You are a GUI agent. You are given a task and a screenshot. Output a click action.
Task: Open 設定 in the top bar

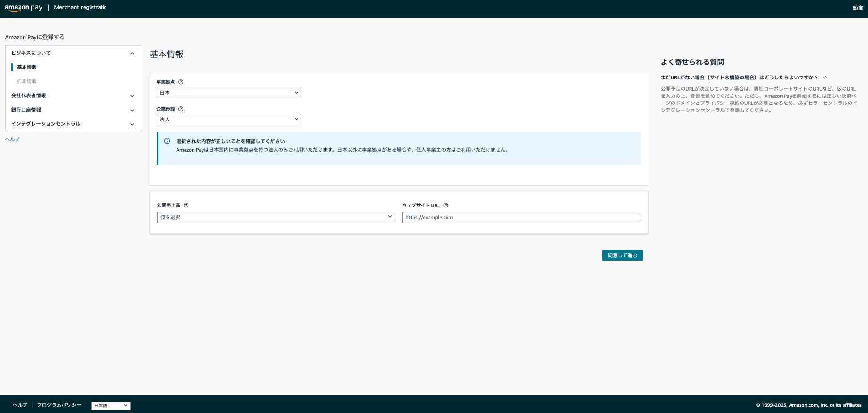858,8
